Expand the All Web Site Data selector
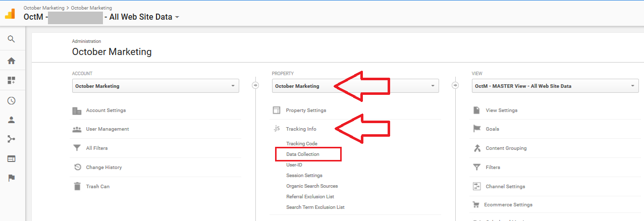This screenshot has width=644, height=221. (177, 17)
